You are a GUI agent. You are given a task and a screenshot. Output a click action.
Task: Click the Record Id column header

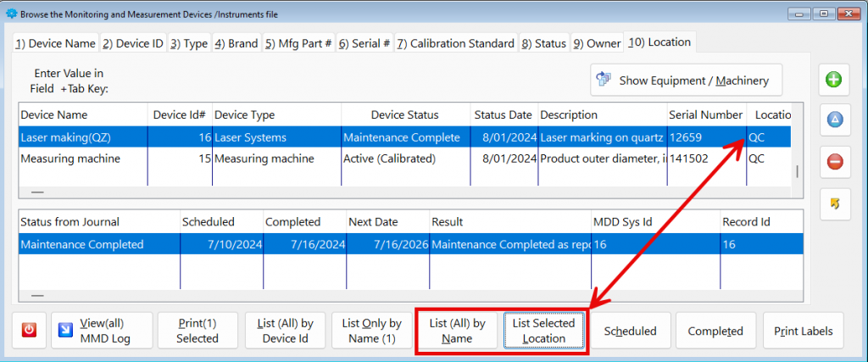[x=761, y=222]
